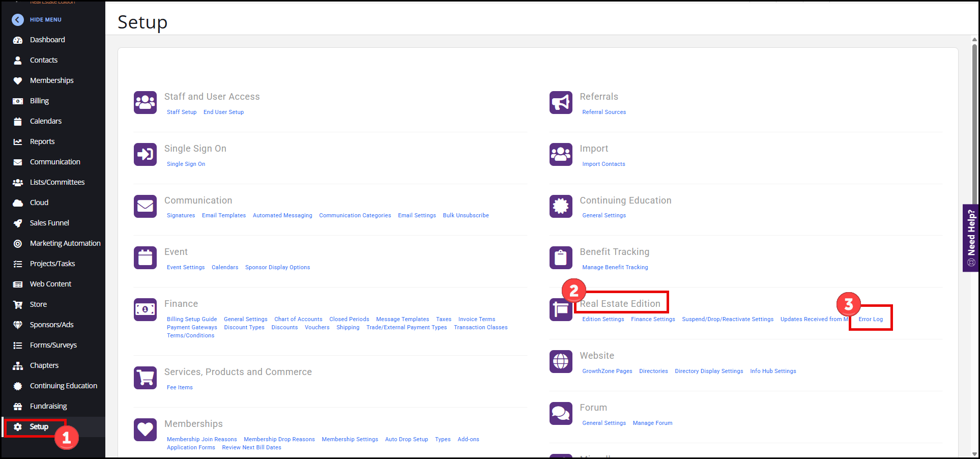This screenshot has width=980, height=459.
Task: Open Need Help side panel
Action: 971,238
